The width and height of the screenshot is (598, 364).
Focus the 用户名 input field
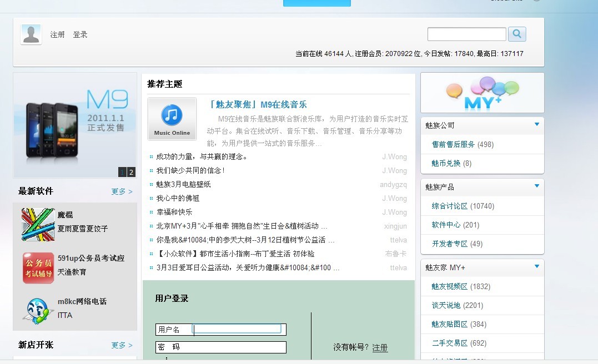221,330
